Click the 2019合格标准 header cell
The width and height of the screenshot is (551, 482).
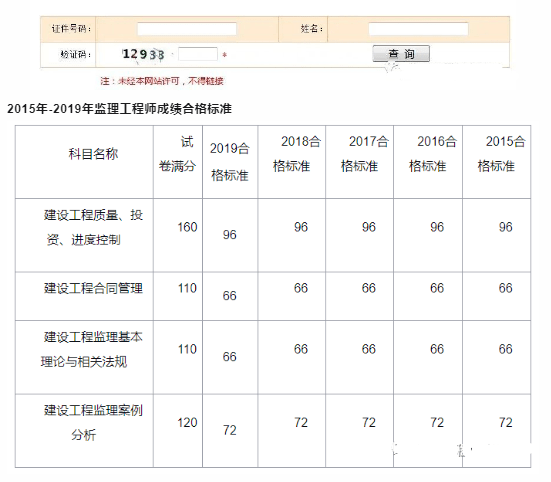click(x=230, y=162)
